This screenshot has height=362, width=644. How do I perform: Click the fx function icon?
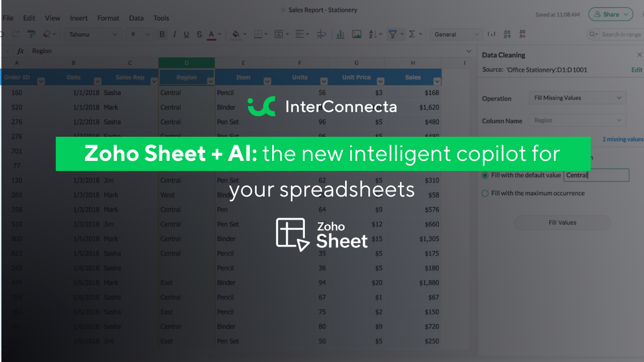click(21, 51)
